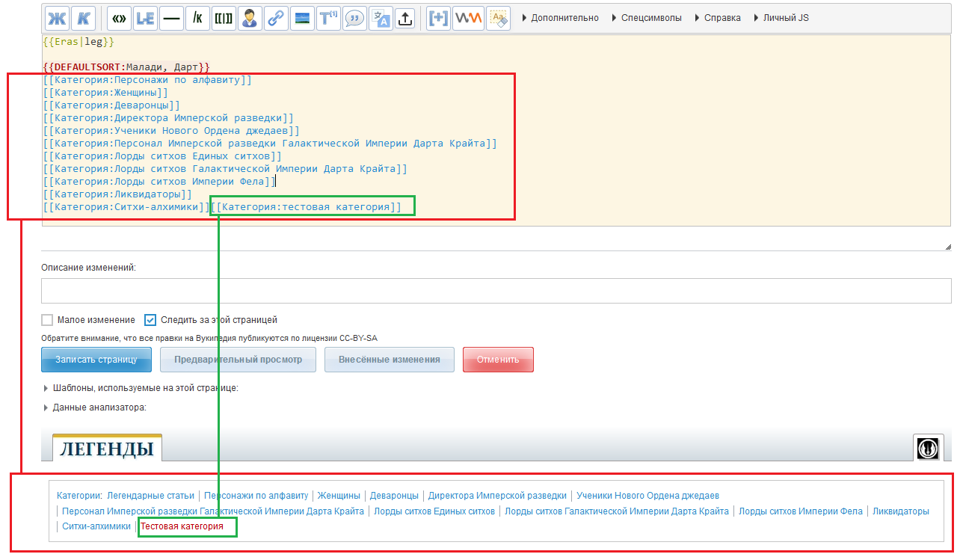Click the Aa eraser formatting icon
The width and height of the screenshot is (960, 560).
point(498,19)
